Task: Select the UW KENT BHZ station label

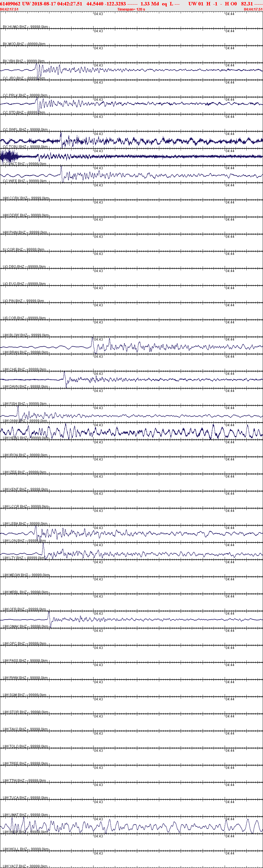Action: [x=26, y=489]
